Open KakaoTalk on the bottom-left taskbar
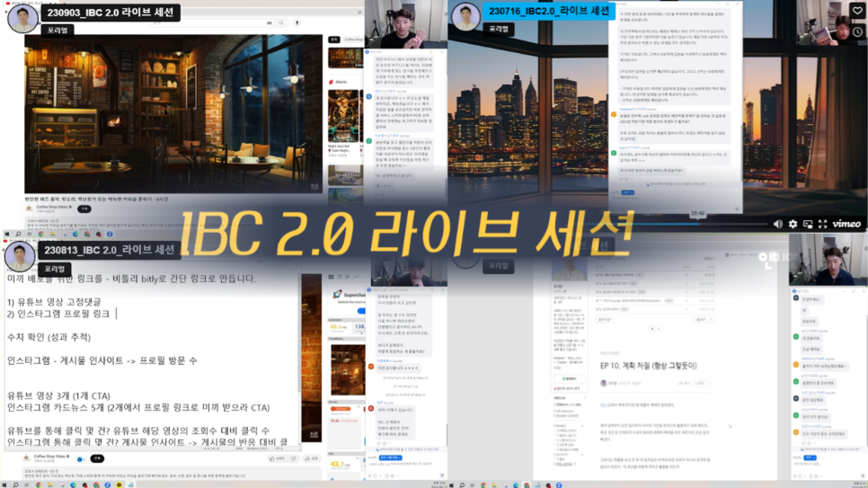868x488 pixels. [x=119, y=484]
